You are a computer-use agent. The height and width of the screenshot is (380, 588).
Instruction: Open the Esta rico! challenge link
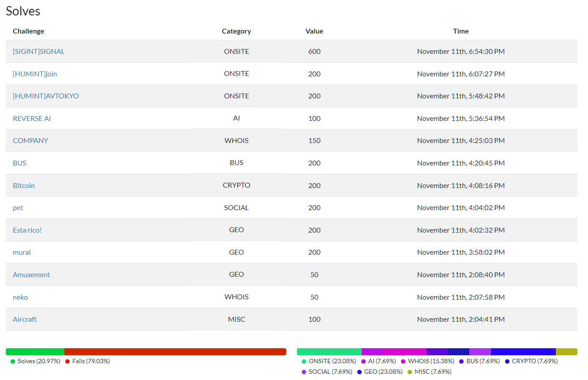click(x=27, y=230)
